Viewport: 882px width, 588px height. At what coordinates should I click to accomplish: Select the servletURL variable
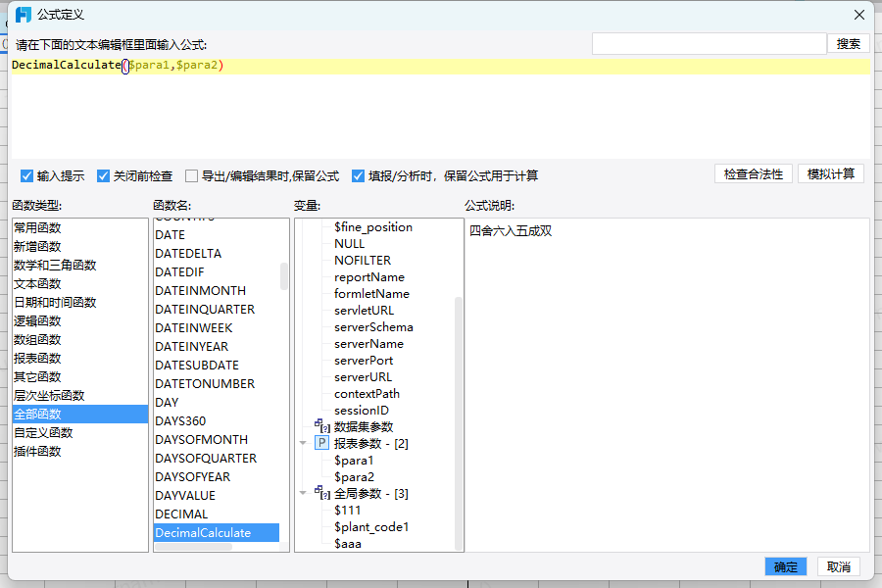364,310
